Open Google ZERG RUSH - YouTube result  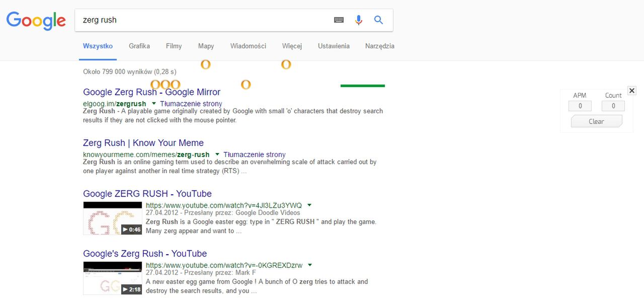[147, 194]
